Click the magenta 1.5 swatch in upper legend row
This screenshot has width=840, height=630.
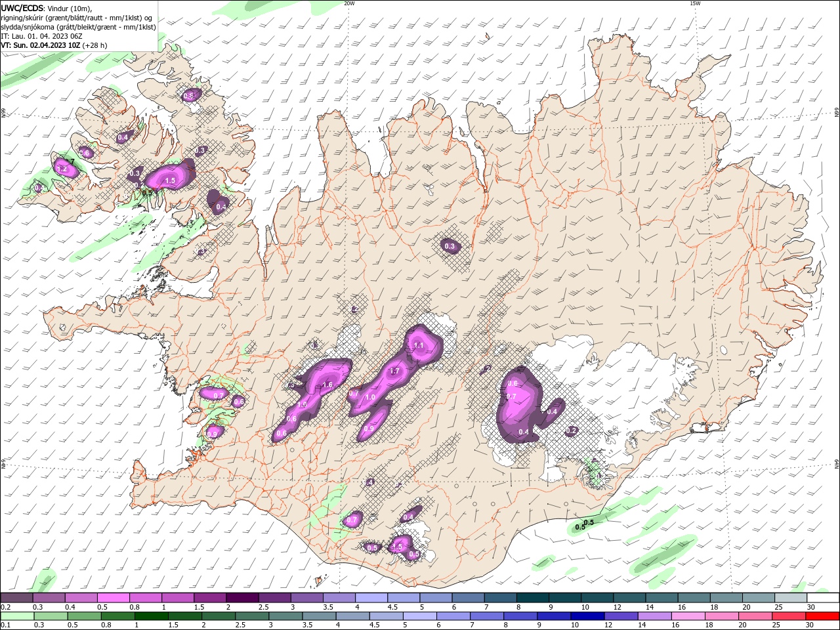210,598
